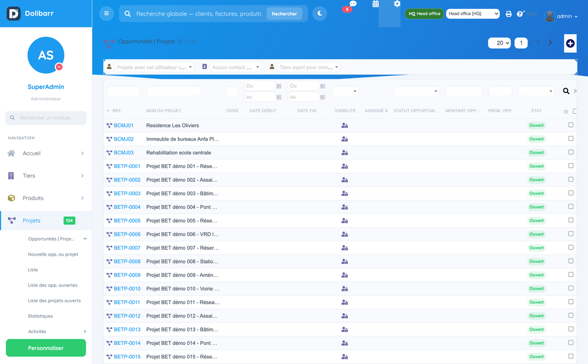Click the AS profile avatar
Viewport: 588px width, 364px height.
tap(46, 55)
